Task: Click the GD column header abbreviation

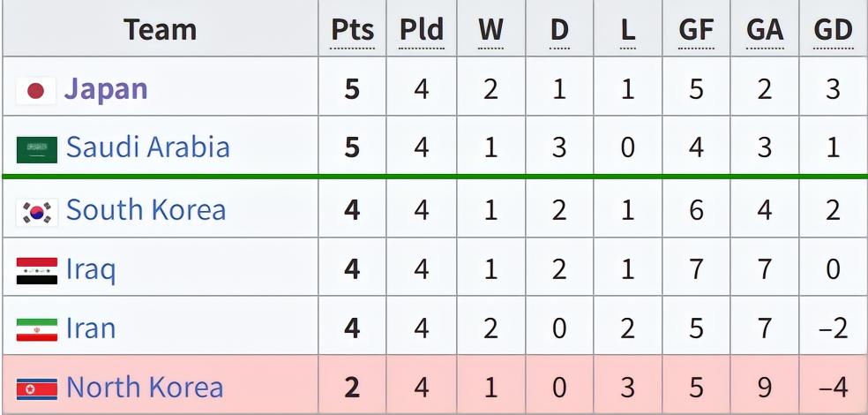Action: click(x=833, y=29)
